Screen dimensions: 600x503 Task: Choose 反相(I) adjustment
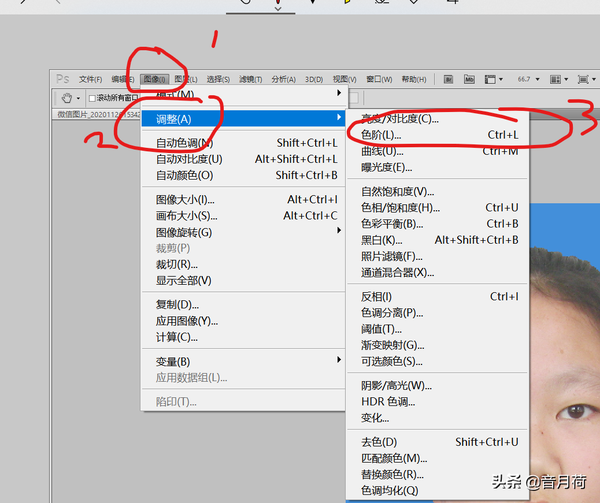(x=438, y=296)
